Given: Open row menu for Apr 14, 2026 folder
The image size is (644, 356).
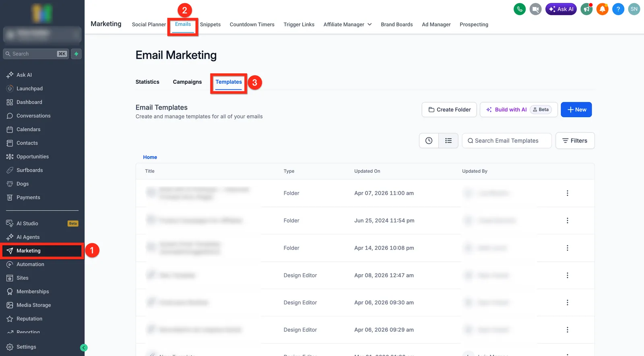Looking at the screenshot, I should coord(568,248).
